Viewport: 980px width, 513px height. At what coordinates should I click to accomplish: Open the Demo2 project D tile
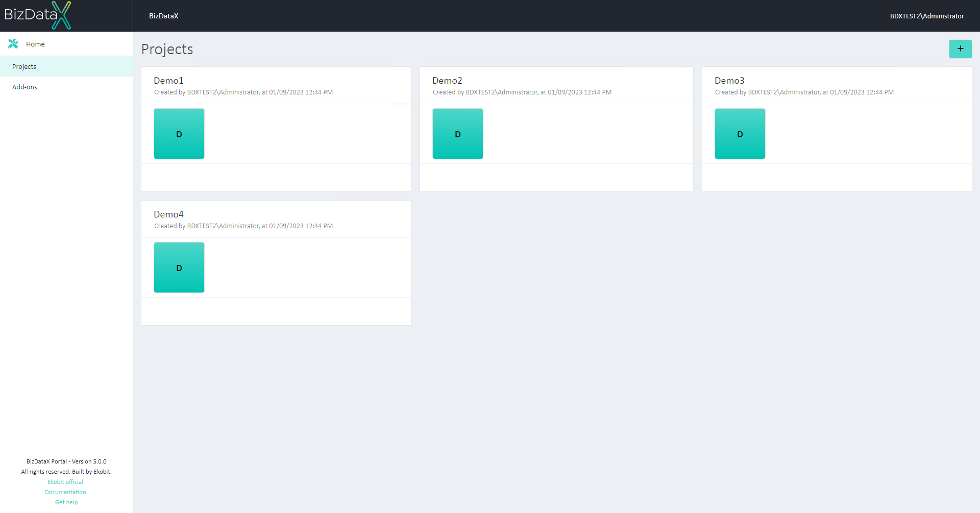pyautogui.click(x=458, y=134)
